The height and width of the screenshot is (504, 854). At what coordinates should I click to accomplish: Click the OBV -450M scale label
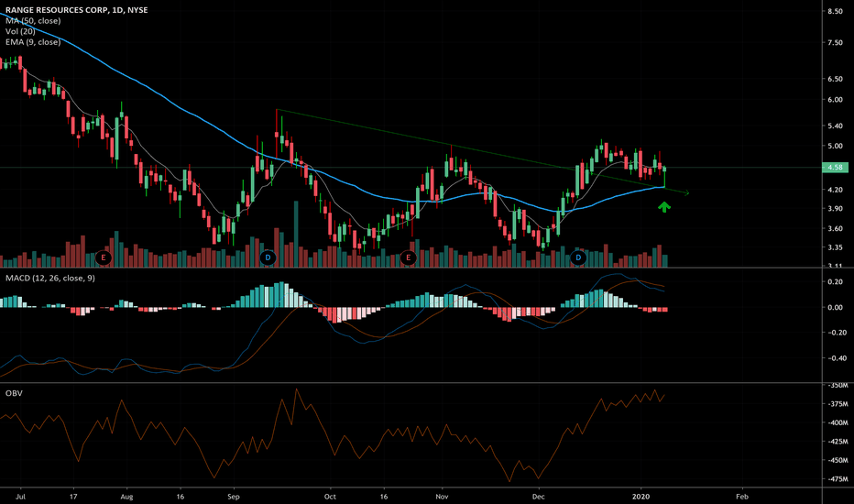pyautogui.click(x=838, y=460)
